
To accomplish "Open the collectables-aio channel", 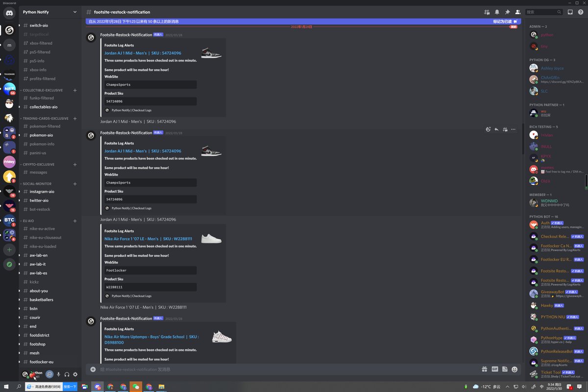I will pyautogui.click(x=50, y=107).
